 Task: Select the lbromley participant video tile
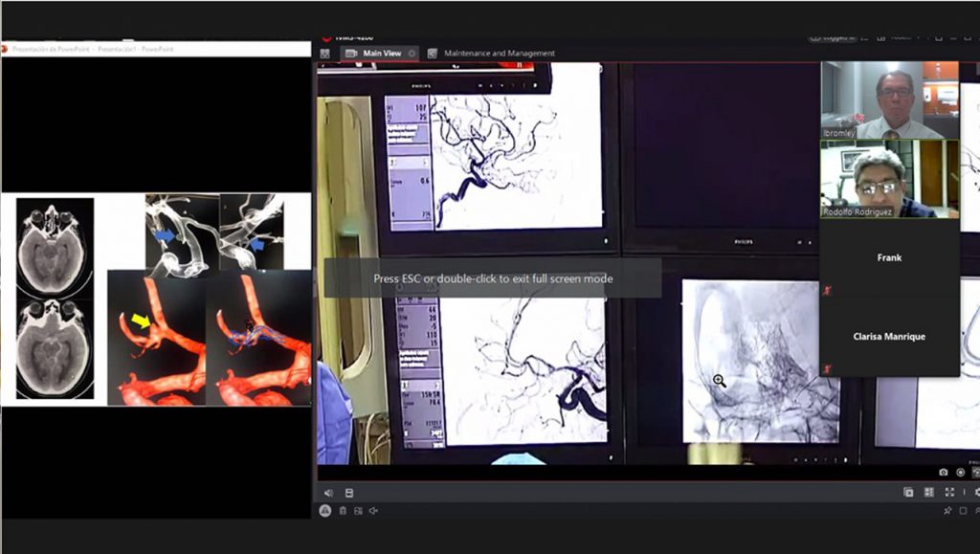click(889, 100)
